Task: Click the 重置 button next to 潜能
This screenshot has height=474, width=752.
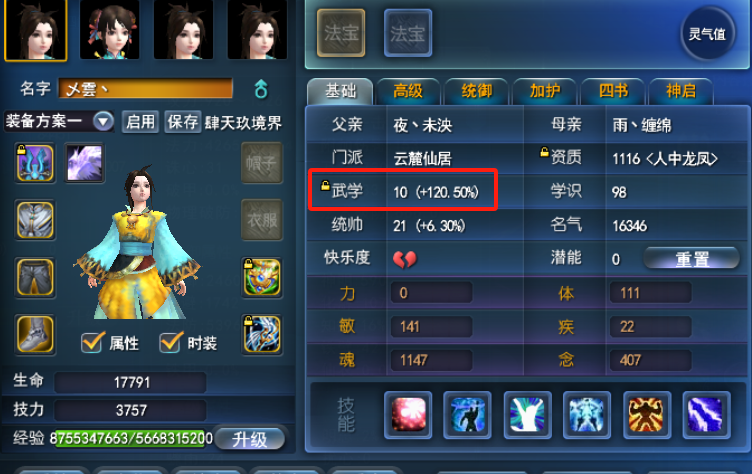Action: click(x=692, y=259)
